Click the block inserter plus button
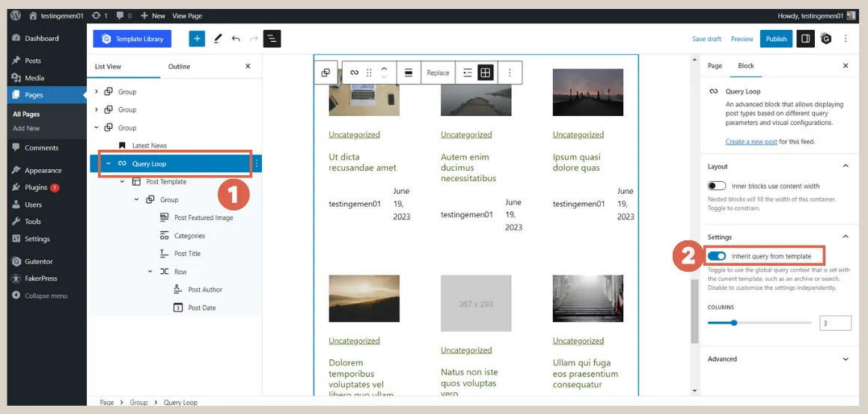This screenshot has width=868, height=414. click(x=197, y=39)
